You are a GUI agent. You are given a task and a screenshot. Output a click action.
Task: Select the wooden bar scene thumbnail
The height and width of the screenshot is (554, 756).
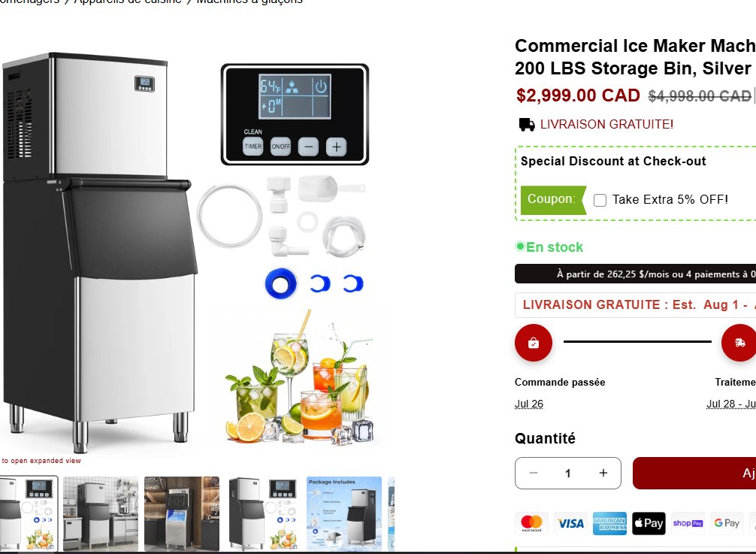[182, 513]
